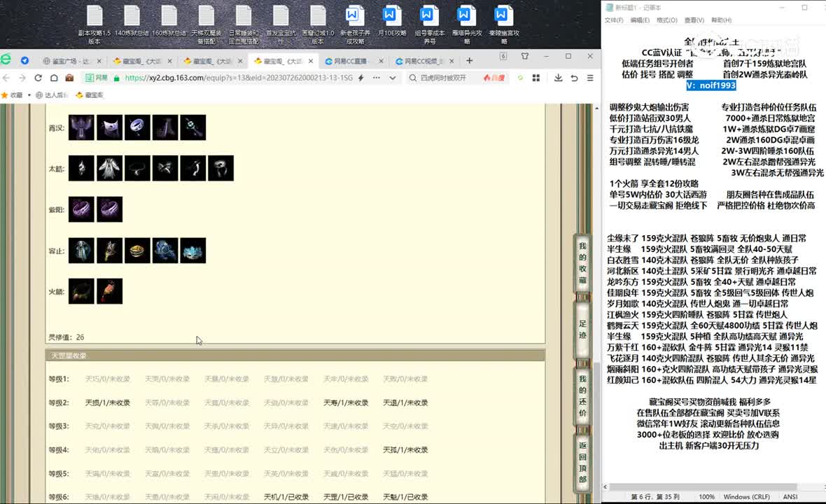Viewport: 826px width, 504px height.
Task: Select the 副本攻略1.5版本 desktop file
Action: [x=94, y=24]
